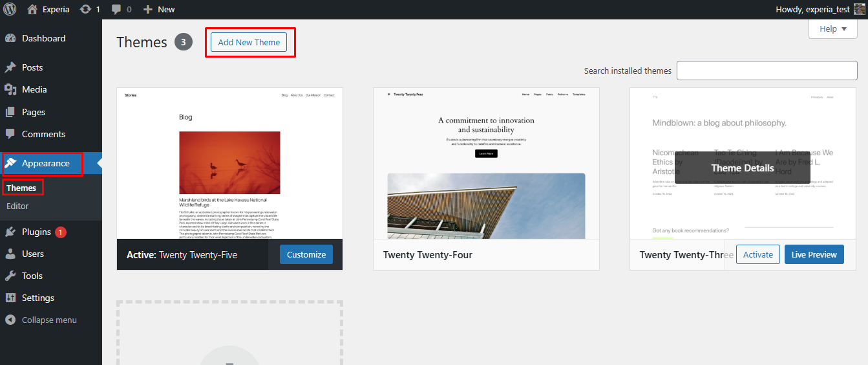868x365 pixels.
Task: Click the Plugins plug icon
Action: 10,232
